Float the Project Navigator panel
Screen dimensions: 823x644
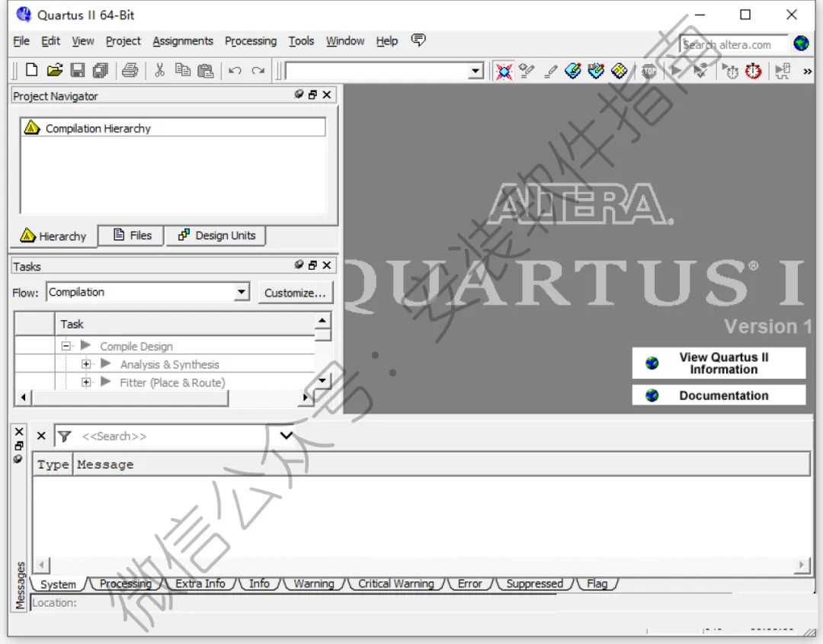pyautogui.click(x=312, y=95)
